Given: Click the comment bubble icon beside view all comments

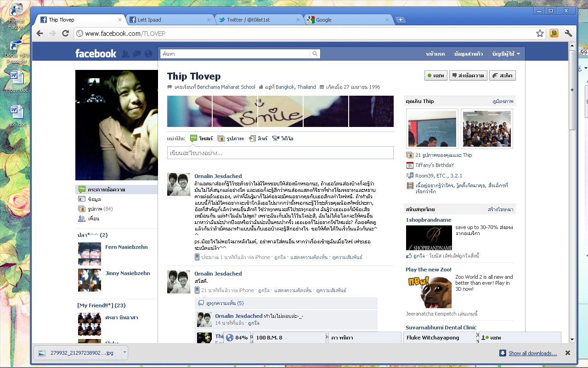Looking at the screenshot, I should click(x=200, y=303).
